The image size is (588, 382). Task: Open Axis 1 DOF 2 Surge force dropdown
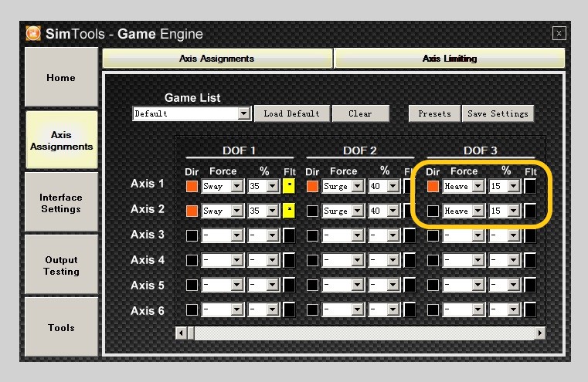pyautogui.click(x=343, y=186)
